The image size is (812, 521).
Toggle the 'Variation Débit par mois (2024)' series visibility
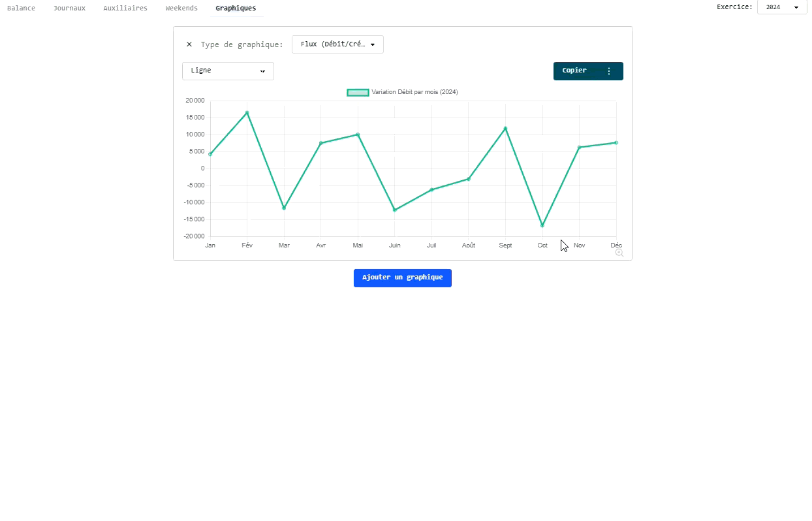[413, 92]
